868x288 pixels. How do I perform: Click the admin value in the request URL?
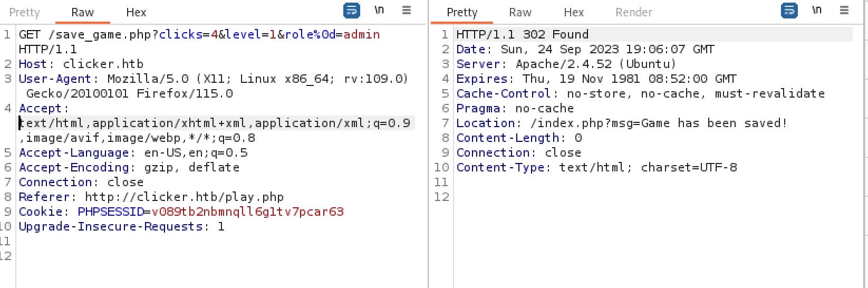361,35
